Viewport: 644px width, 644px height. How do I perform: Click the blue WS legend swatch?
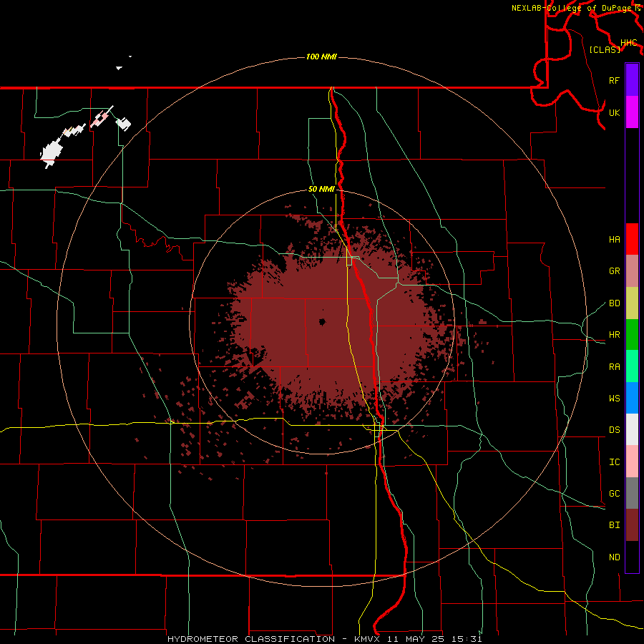coord(632,398)
